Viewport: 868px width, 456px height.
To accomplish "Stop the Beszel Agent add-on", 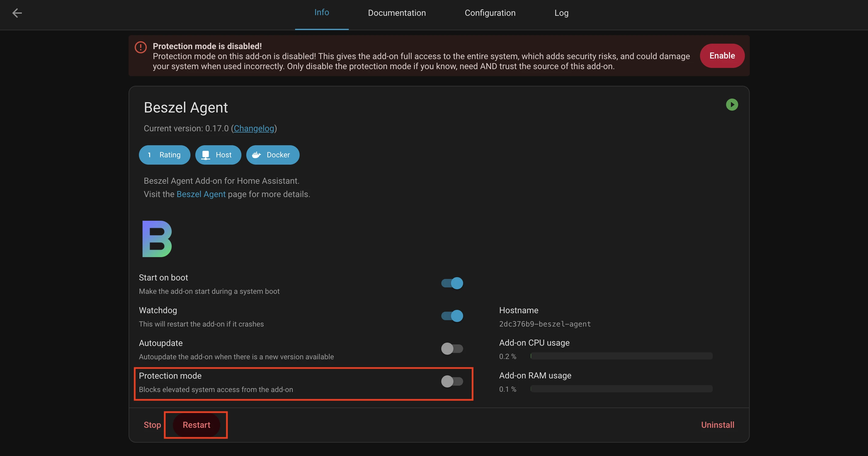I will [x=152, y=425].
